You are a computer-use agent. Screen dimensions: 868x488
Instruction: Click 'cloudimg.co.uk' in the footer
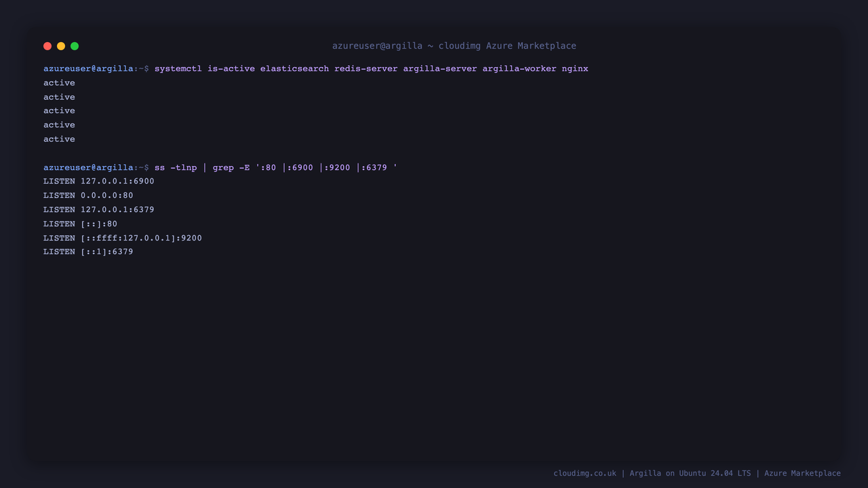click(585, 473)
